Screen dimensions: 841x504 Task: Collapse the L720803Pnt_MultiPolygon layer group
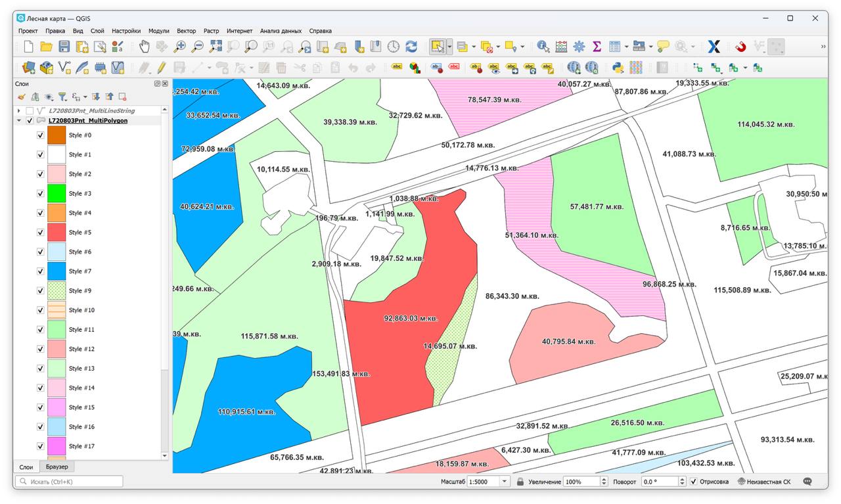coord(19,121)
